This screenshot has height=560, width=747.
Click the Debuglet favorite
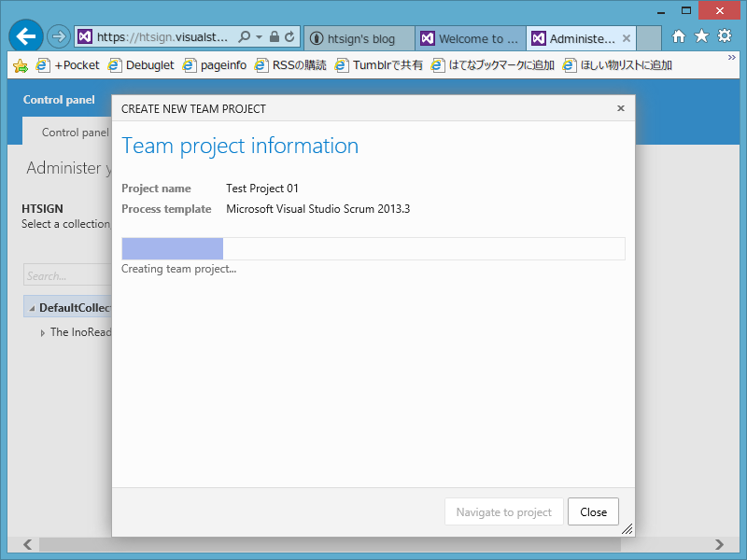141,65
